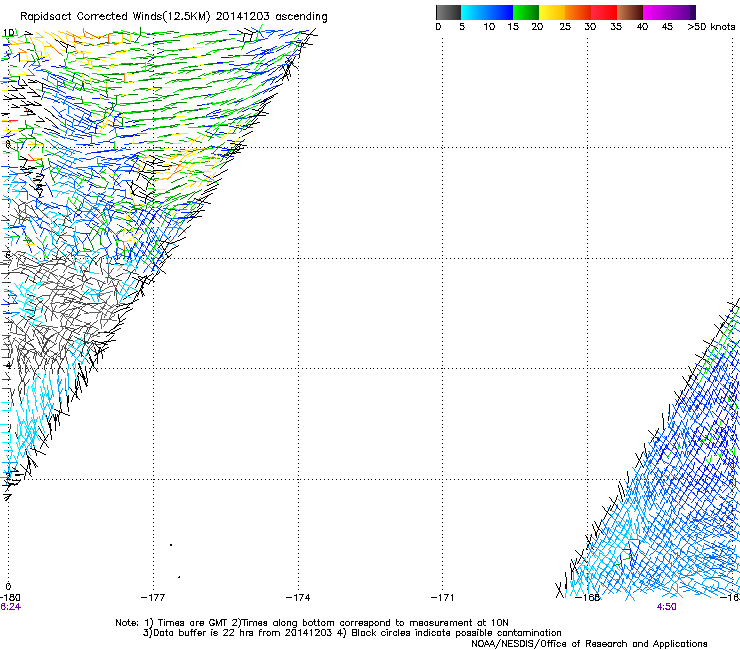This screenshot has width=740, height=650.
Task: Click the '20141203 ascending' date text in title
Action: tap(271, 17)
